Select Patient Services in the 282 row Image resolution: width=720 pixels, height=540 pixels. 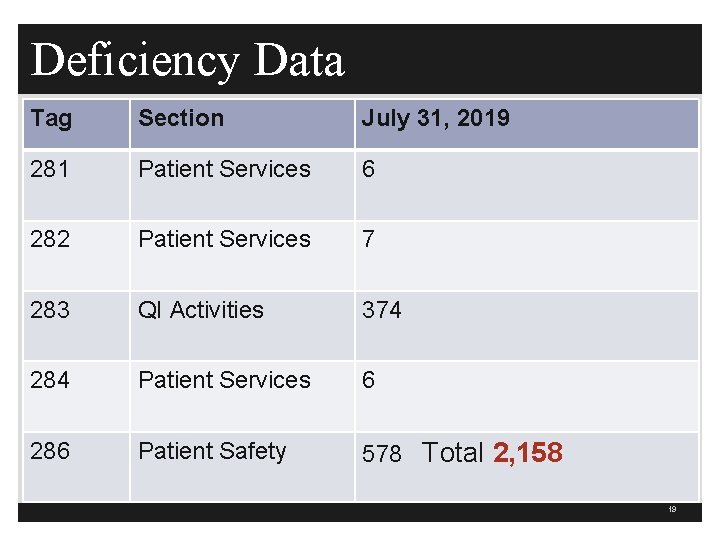pyautogui.click(x=224, y=239)
